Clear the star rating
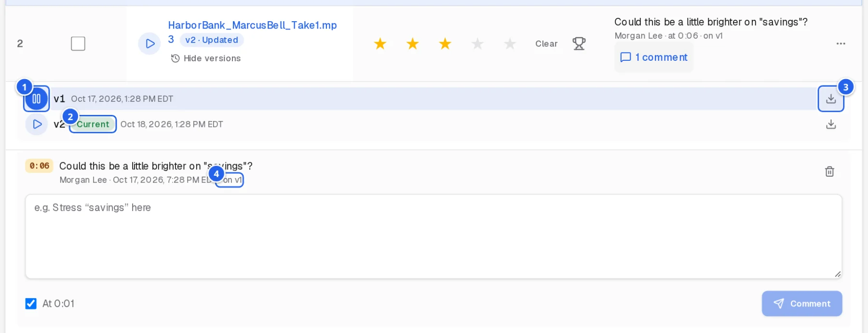The image size is (868, 333). (546, 43)
